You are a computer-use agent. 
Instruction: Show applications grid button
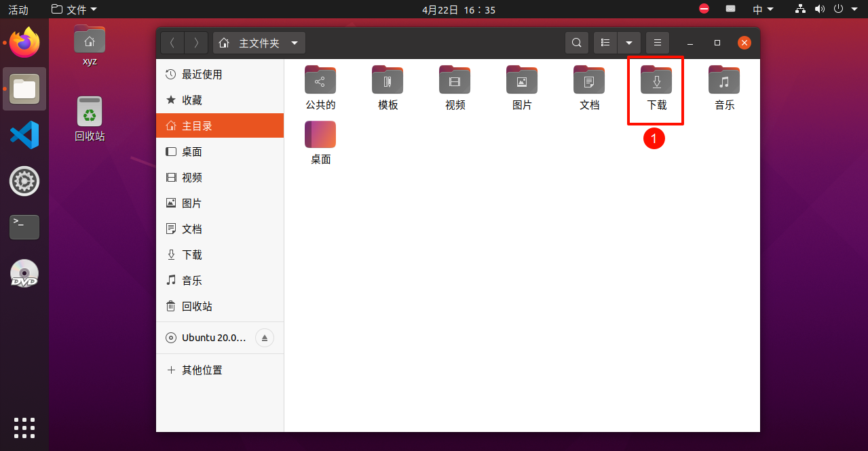(x=24, y=428)
